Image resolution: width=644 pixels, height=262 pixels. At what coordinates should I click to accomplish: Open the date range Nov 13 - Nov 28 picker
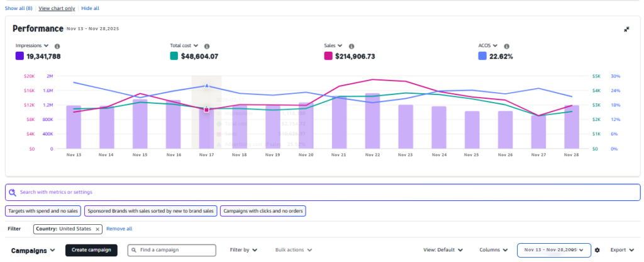pyautogui.click(x=553, y=250)
